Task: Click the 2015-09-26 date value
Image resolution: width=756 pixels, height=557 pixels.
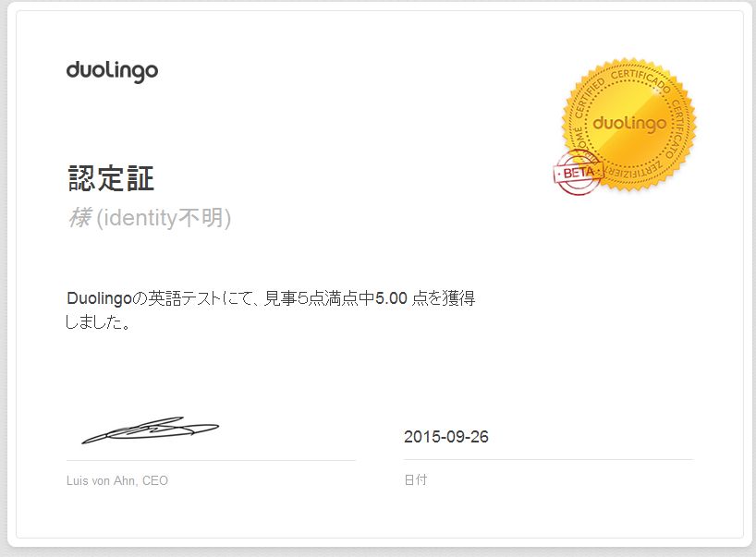Action: pos(446,437)
